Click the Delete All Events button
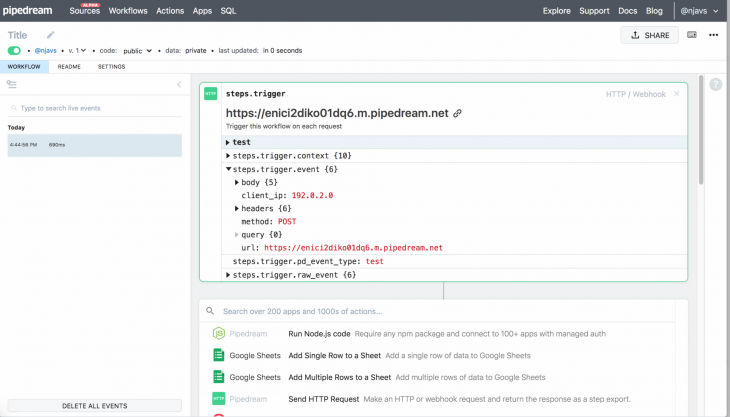 pos(95,405)
